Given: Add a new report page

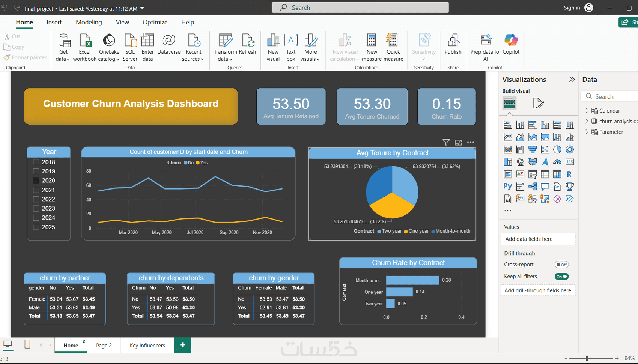Looking at the screenshot, I should 182,345.
